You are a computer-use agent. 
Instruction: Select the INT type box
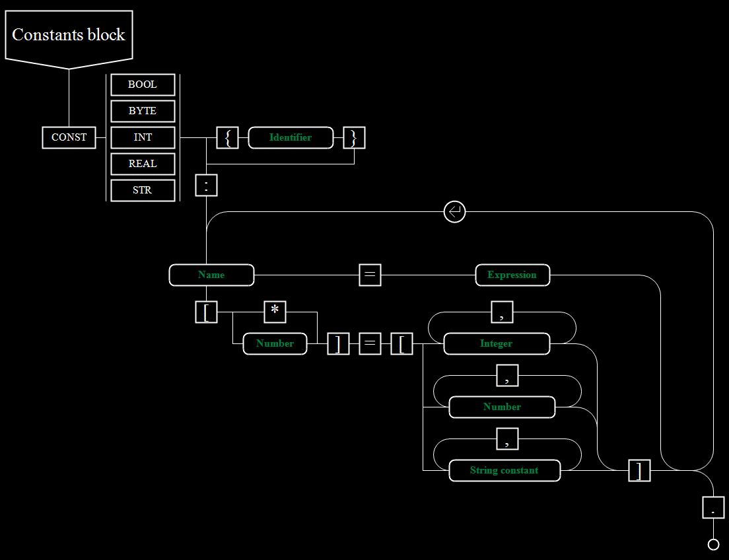tap(143, 137)
